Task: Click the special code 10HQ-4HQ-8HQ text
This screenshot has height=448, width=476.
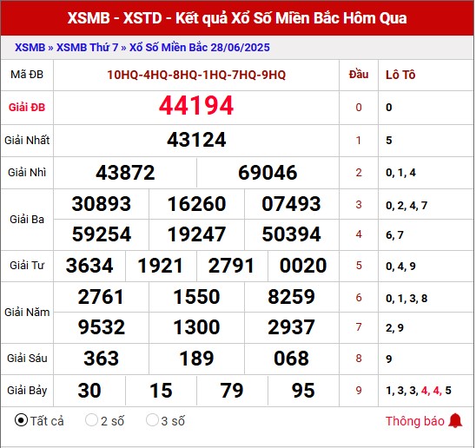Action: (x=196, y=75)
